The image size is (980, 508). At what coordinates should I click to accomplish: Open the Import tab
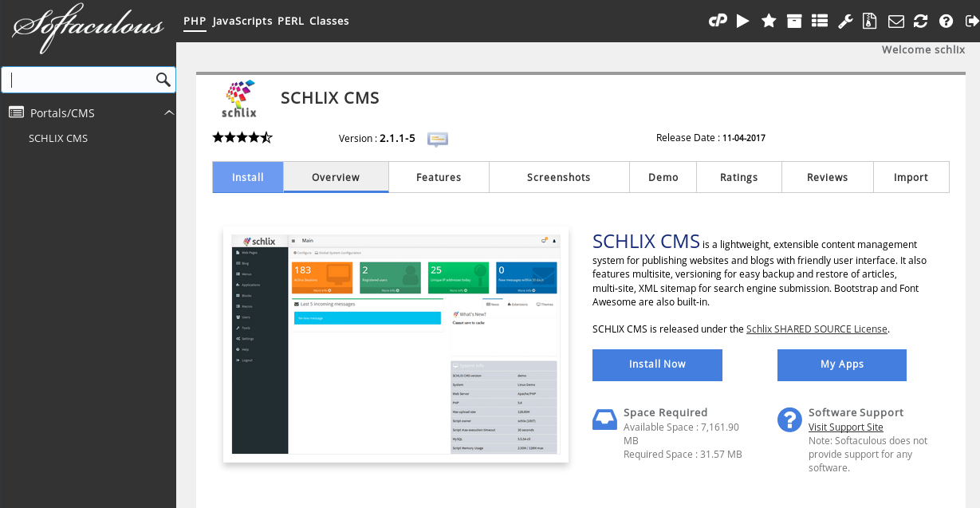coord(911,177)
